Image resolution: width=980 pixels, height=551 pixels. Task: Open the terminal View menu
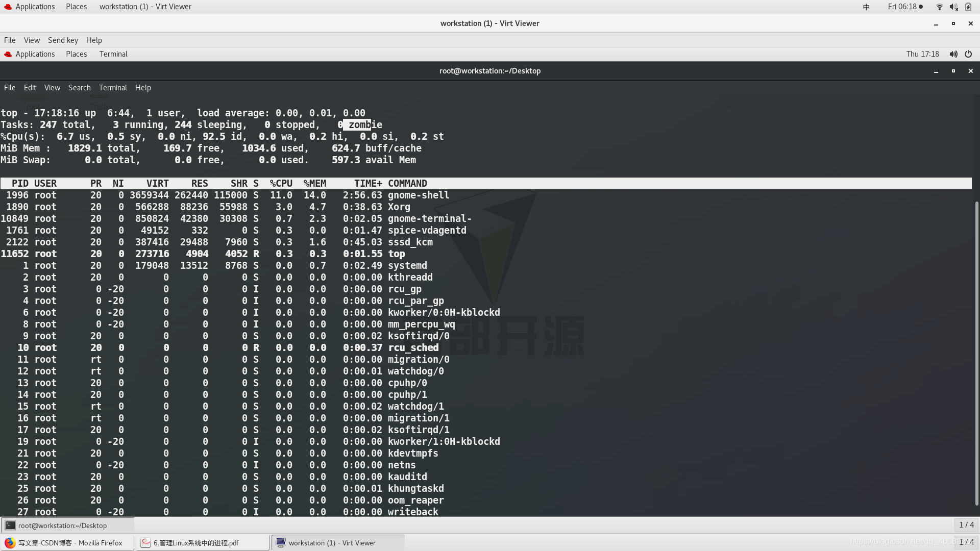coord(52,88)
